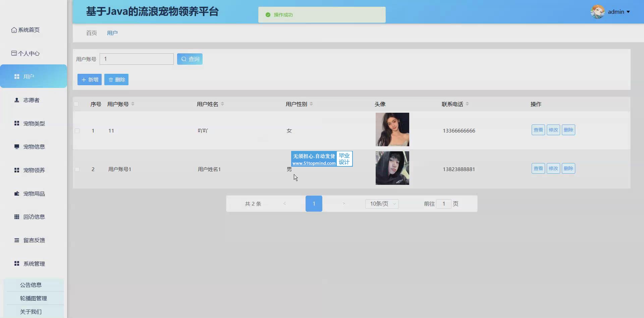Click the grid icon beside 回访信息
Screen dimensions: 644x318
coord(16,217)
